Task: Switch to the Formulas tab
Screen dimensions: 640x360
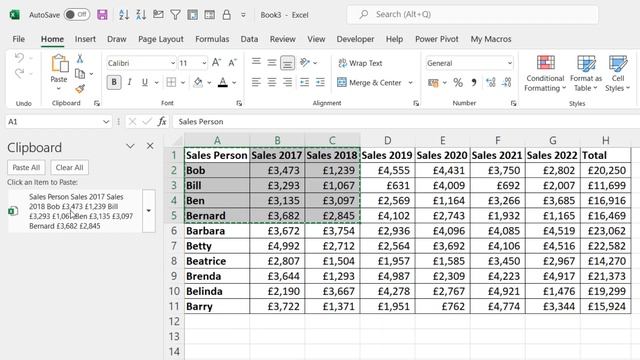Action: pos(212,39)
